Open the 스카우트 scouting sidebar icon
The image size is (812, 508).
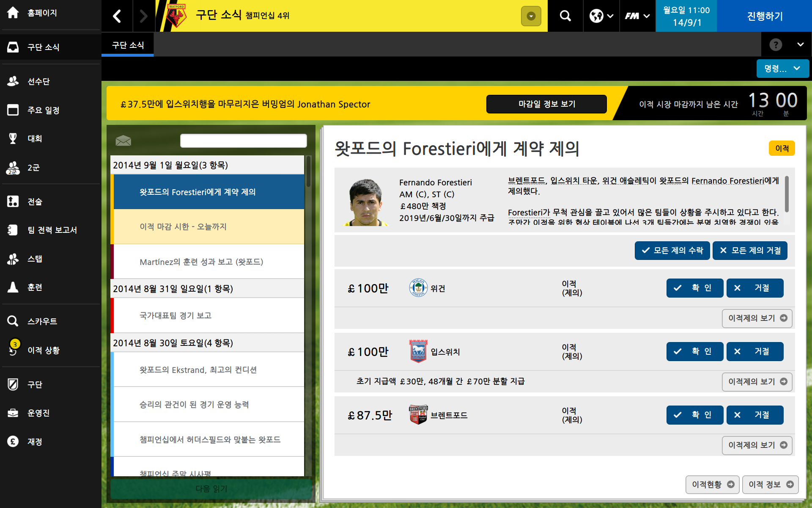pyautogui.click(x=13, y=321)
